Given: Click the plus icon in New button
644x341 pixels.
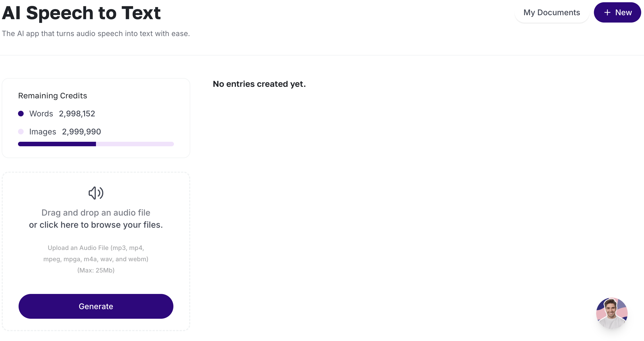Looking at the screenshot, I should [607, 12].
